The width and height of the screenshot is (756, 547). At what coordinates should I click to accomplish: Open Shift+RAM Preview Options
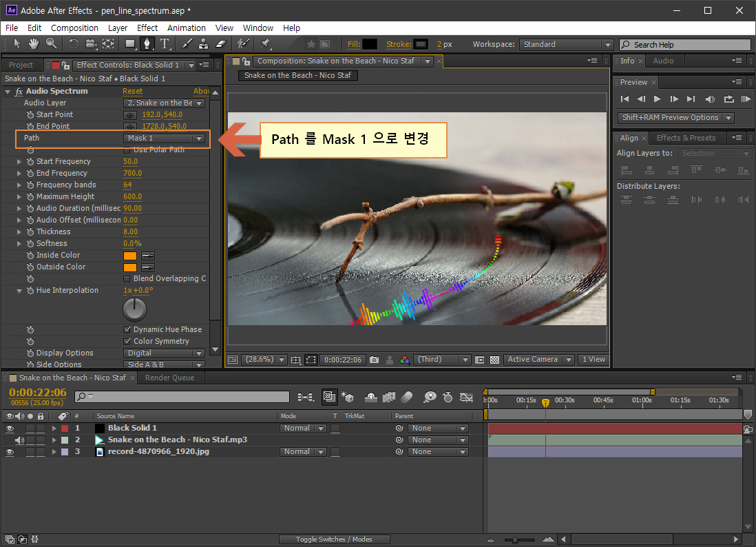click(x=675, y=118)
